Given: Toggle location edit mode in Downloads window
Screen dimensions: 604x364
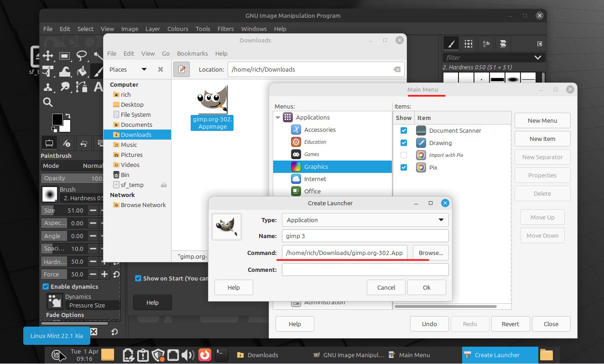Looking at the screenshot, I should (x=182, y=69).
